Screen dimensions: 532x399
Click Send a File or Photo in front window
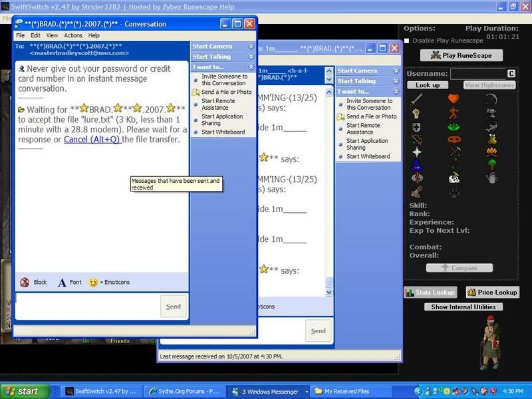(x=223, y=92)
